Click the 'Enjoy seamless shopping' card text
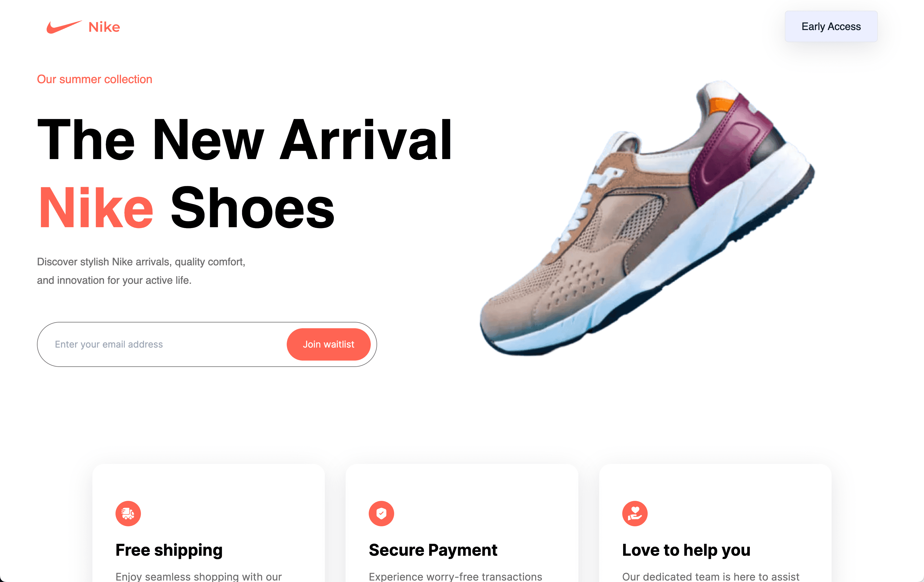The height and width of the screenshot is (582, 924). [199, 577]
